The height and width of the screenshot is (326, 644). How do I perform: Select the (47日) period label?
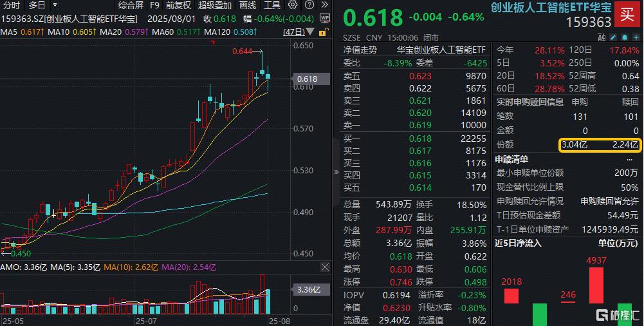click(x=294, y=32)
